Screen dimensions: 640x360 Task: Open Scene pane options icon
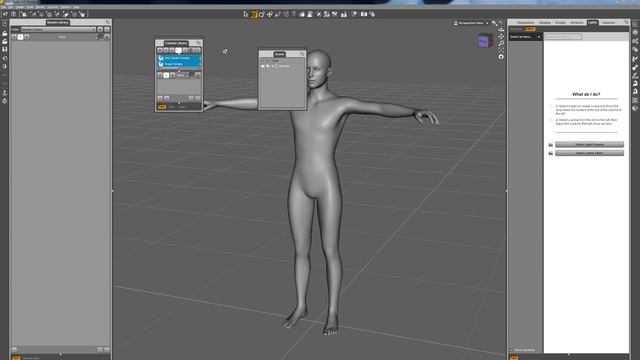pyautogui.click(x=302, y=54)
